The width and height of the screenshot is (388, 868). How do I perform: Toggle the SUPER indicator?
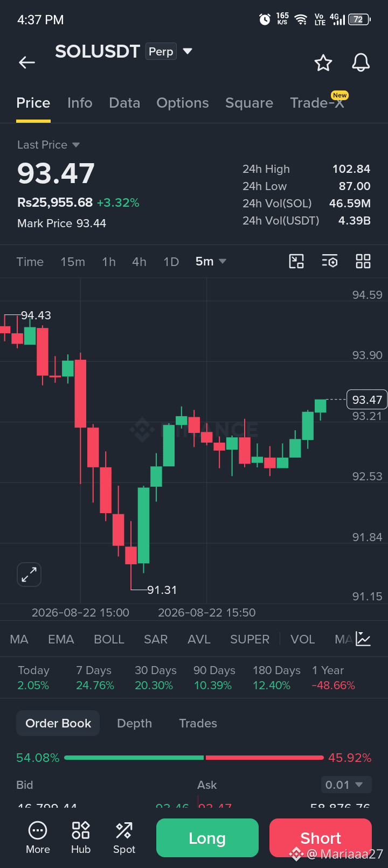click(250, 639)
